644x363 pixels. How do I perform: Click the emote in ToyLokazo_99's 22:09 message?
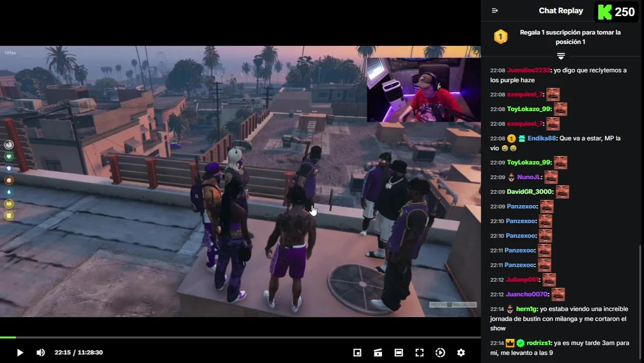(560, 162)
